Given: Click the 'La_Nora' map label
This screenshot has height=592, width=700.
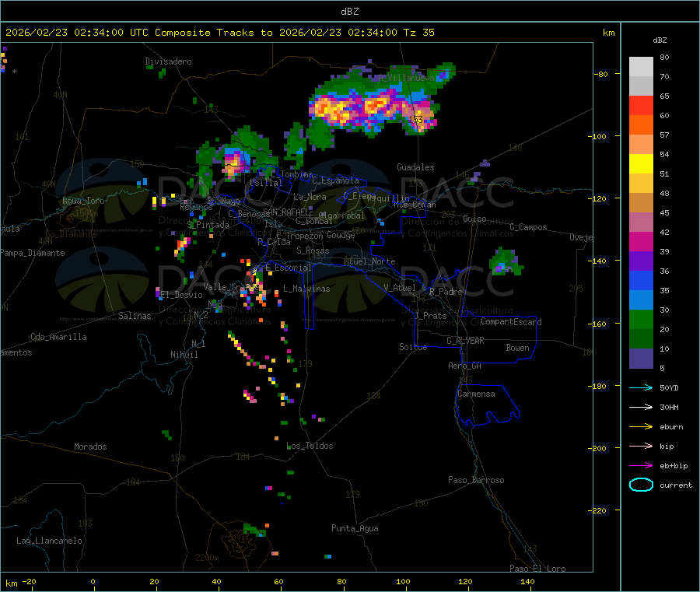Looking at the screenshot, I should coord(310,197).
